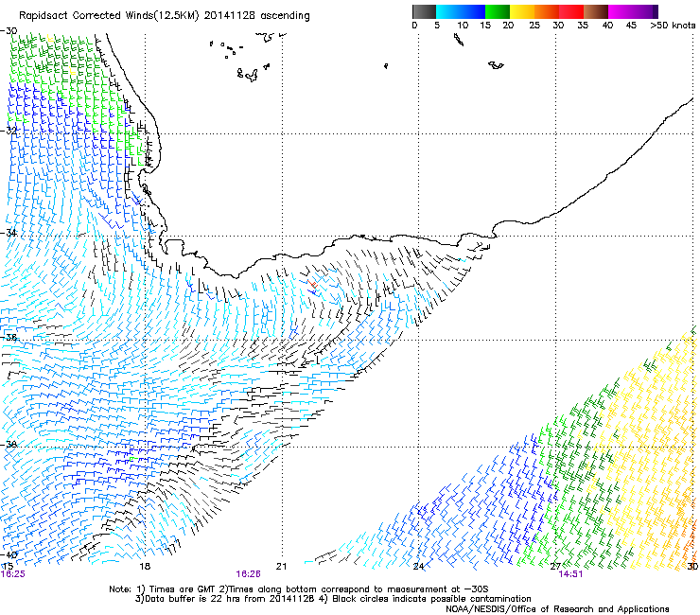Click the green 15-20 knots color segment
This screenshot has height=615, width=700.
(498, 11)
